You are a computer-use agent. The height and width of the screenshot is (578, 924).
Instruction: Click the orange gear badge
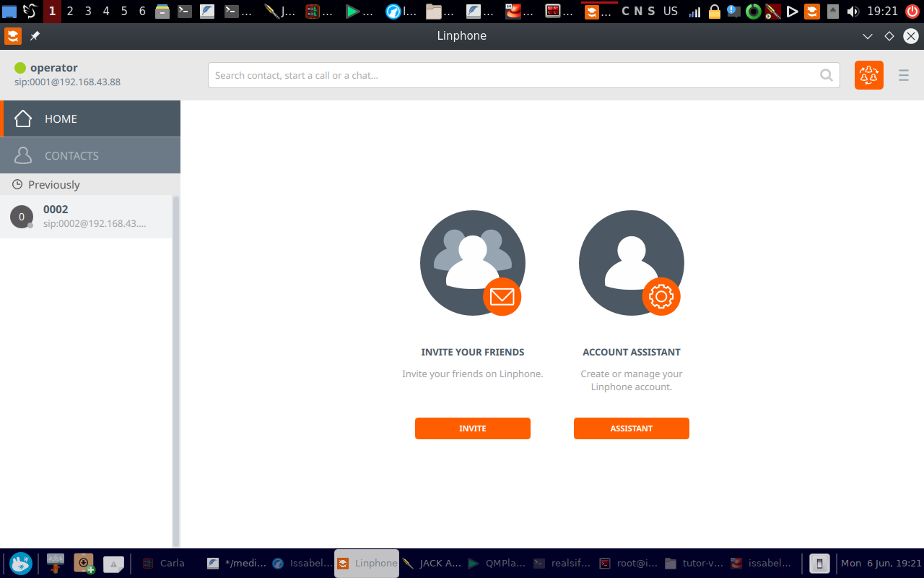tap(661, 296)
